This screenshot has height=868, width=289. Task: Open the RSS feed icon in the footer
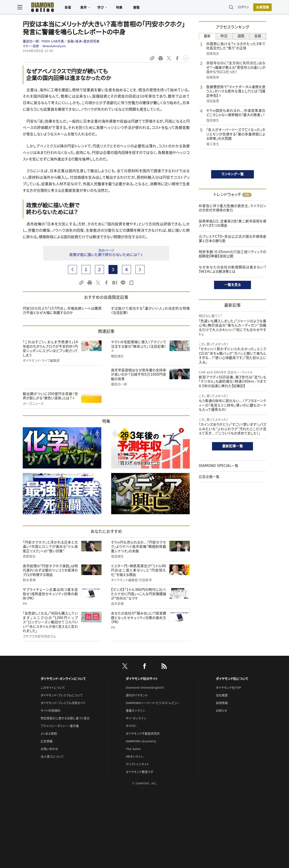(x=164, y=666)
